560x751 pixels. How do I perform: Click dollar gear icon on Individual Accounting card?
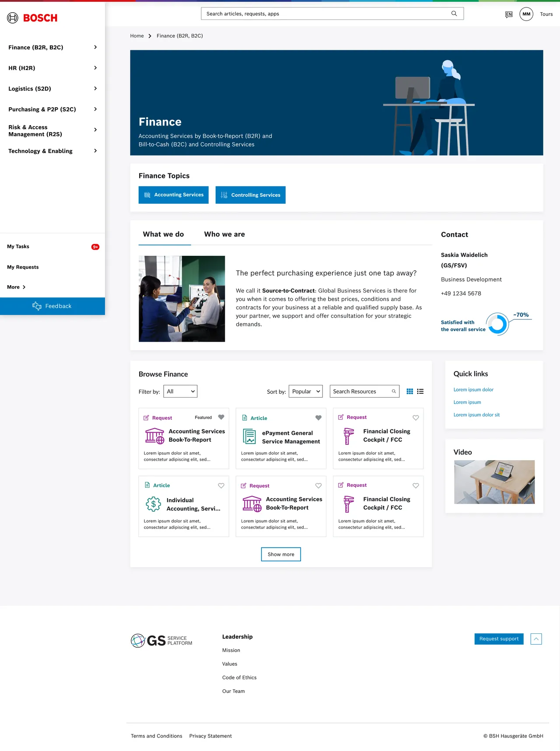[153, 504]
